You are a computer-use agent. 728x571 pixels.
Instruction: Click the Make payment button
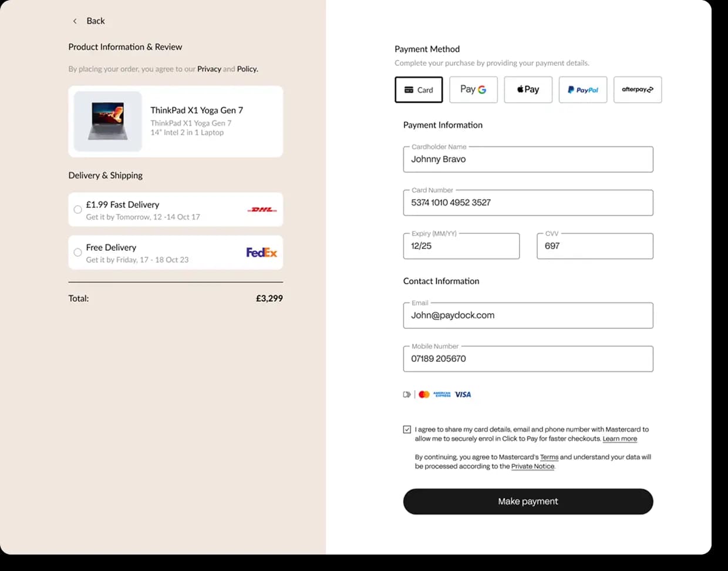[528, 502]
